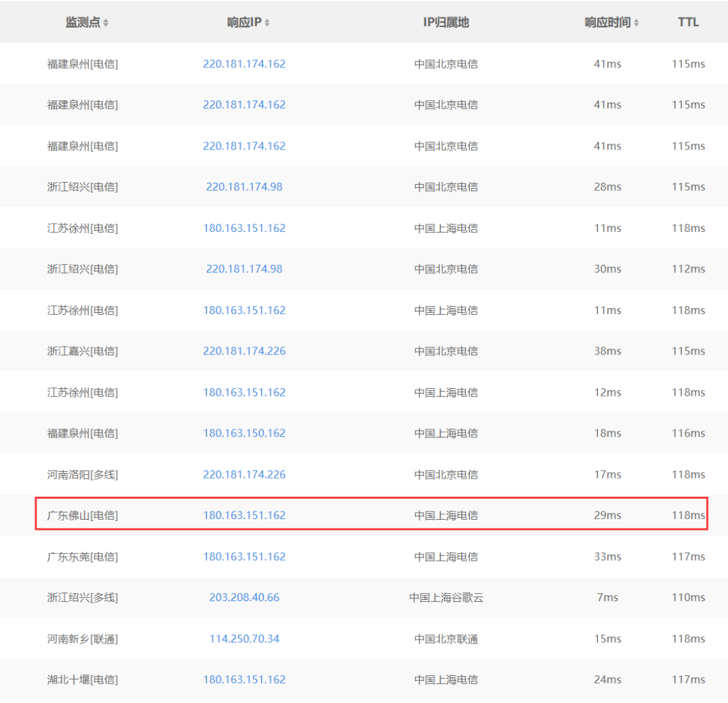Screen dimensions: 728x703
Task: Sort the table by 响应时间 arrows
Action: pyautogui.click(x=636, y=23)
